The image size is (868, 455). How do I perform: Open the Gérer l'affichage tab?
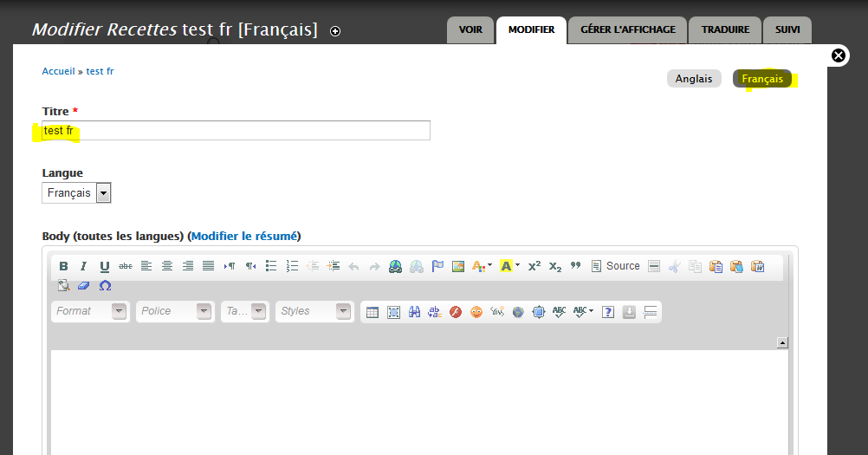(x=628, y=29)
